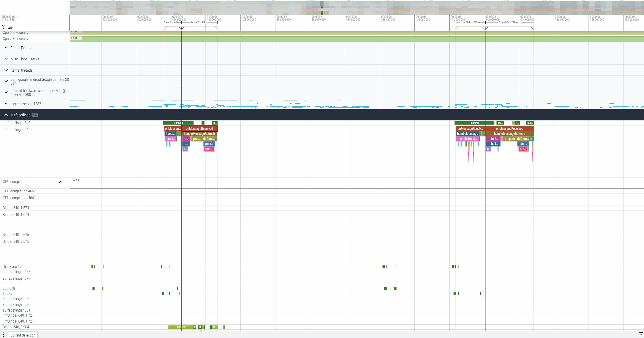The height and width of the screenshot is (338, 644).
Task: Open the Current Selection tab
Action: (23, 335)
